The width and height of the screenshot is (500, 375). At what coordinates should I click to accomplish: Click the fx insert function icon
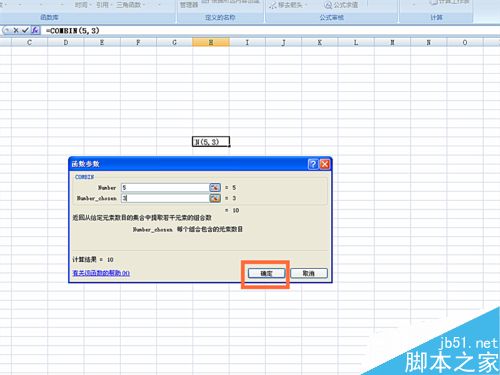(35, 30)
